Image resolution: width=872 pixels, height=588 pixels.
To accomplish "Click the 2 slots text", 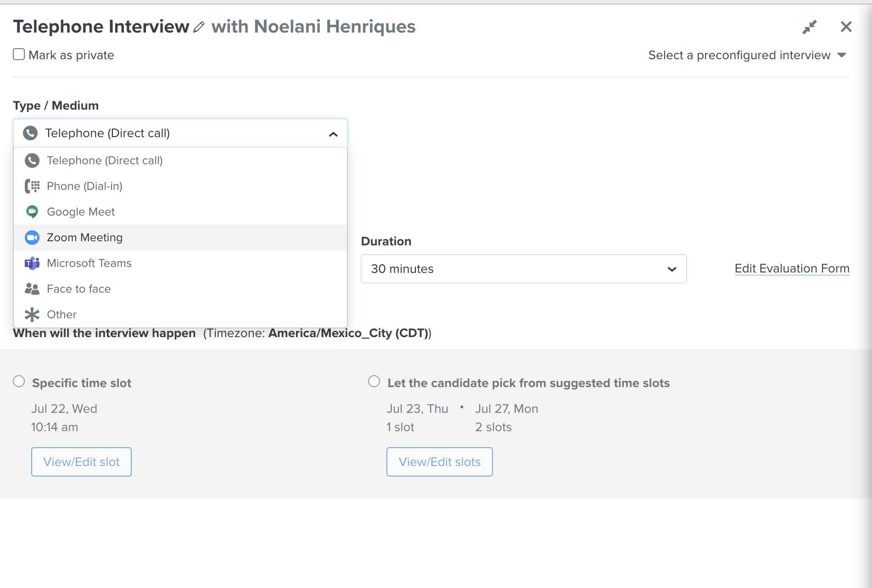I will [x=493, y=427].
